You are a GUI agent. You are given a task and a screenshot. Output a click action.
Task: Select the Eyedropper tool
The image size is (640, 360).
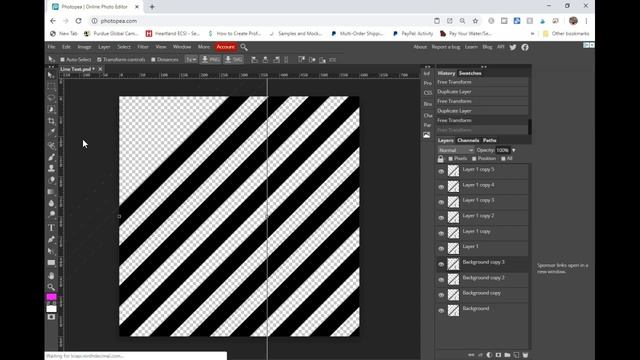[51, 132]
